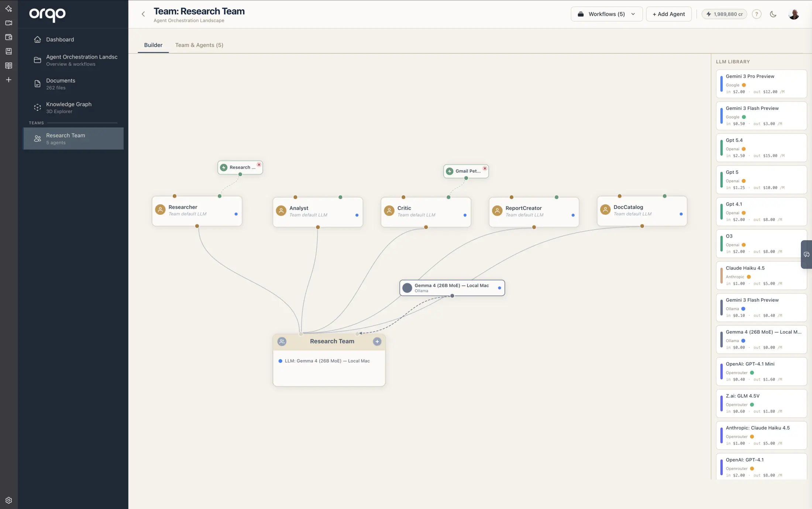
Task: Click the Research workflow lightning icon
Action: [224, 167]
